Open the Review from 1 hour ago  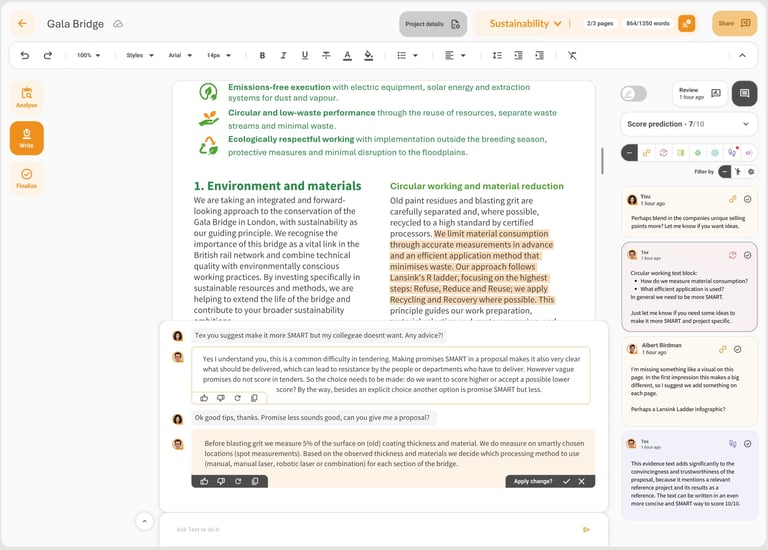point(700,94)
